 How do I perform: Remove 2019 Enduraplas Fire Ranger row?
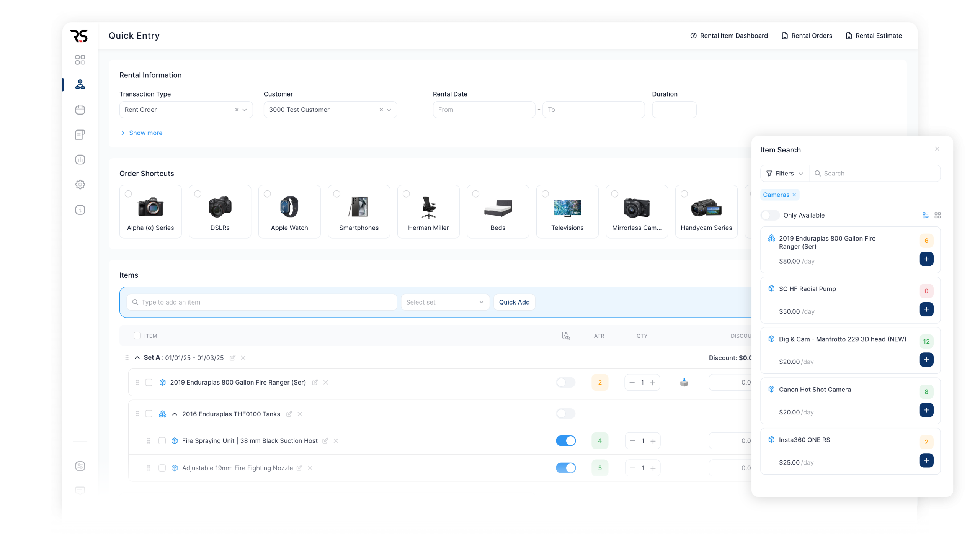click(x=325, y=382)
